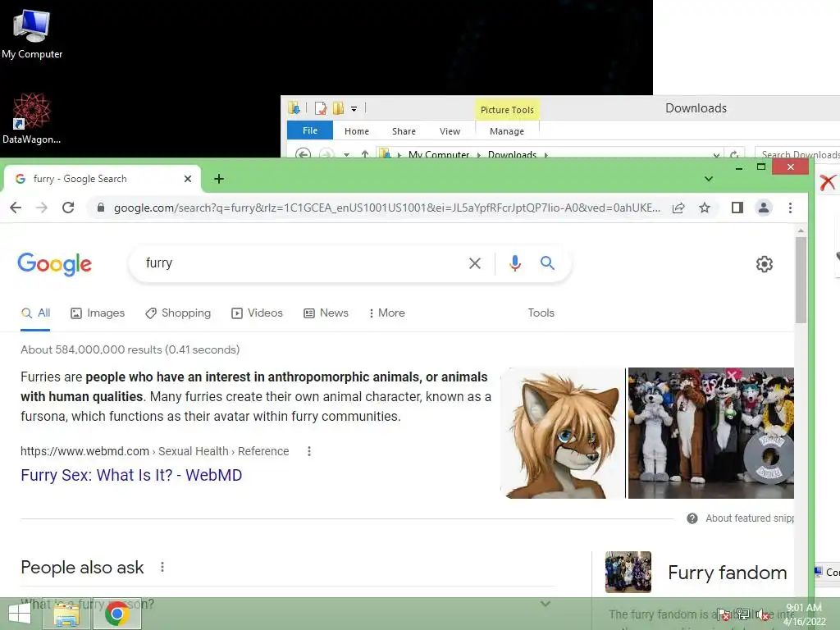
Task: Search by voice microphone icon
Action: [x=515, y=263]
